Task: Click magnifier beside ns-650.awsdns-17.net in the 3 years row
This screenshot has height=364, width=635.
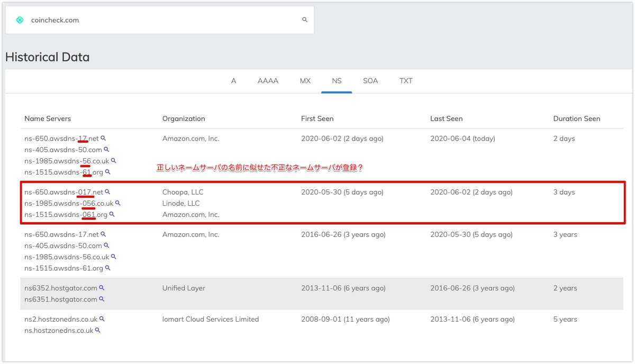Action: click(x=104, y=234)
